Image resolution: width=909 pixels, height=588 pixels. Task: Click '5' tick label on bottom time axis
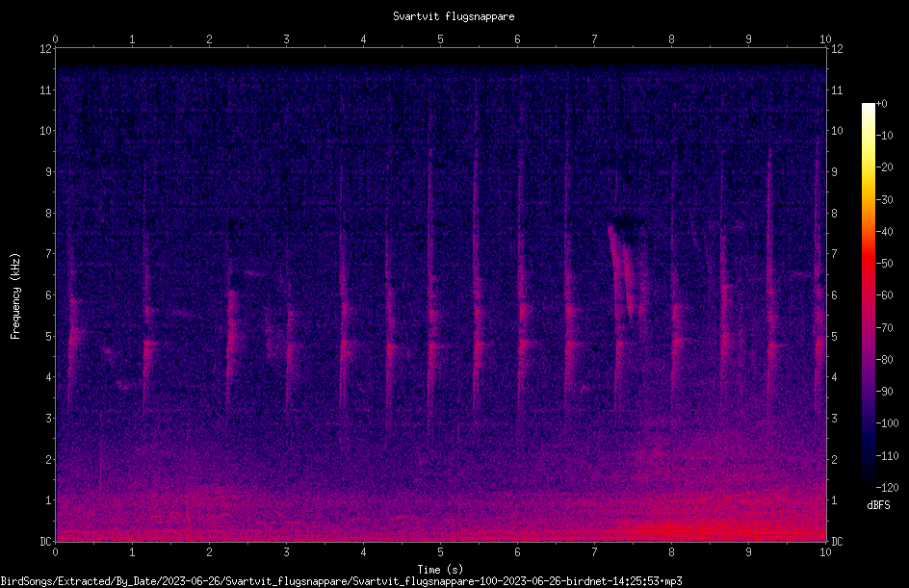tap(441, 552)
